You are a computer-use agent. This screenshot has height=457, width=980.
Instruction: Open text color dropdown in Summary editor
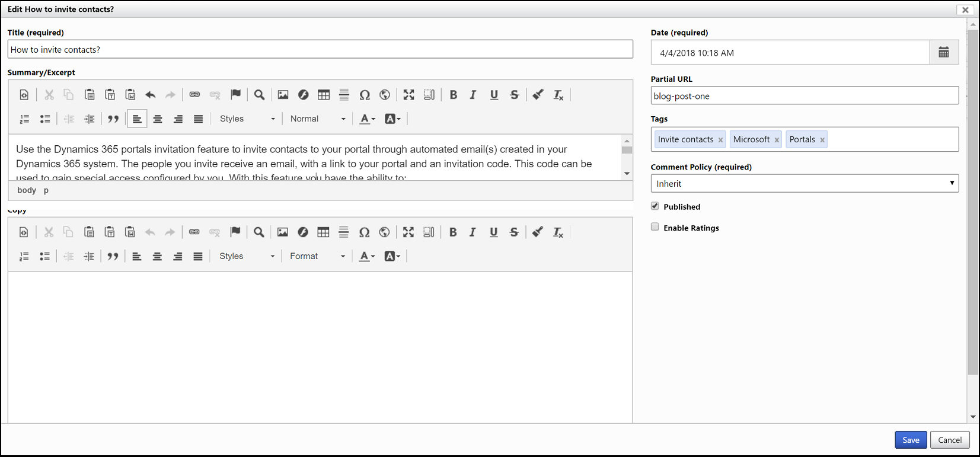[368, 119]
